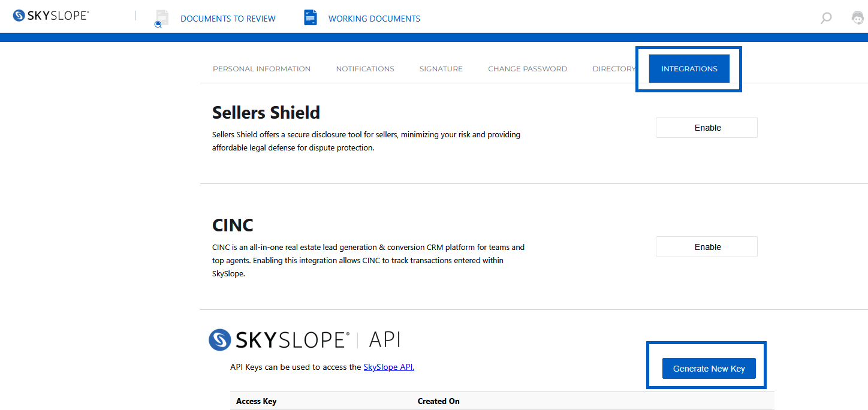This screenshot has width=868, height=410.
Task: Open search with magnifier icon
Action: tap(826, 18)
